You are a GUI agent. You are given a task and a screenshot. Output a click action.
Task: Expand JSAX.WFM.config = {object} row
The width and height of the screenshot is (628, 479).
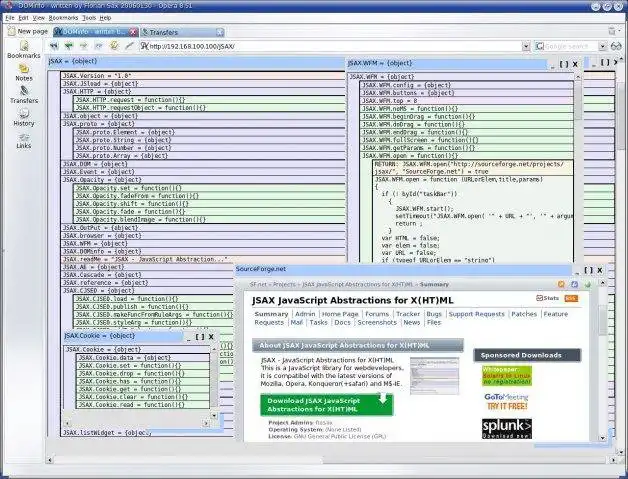coord(467,85)
